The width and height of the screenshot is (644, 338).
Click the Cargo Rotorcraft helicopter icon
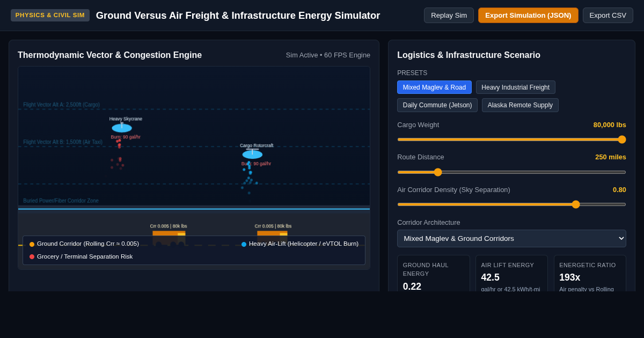[252, 154]
